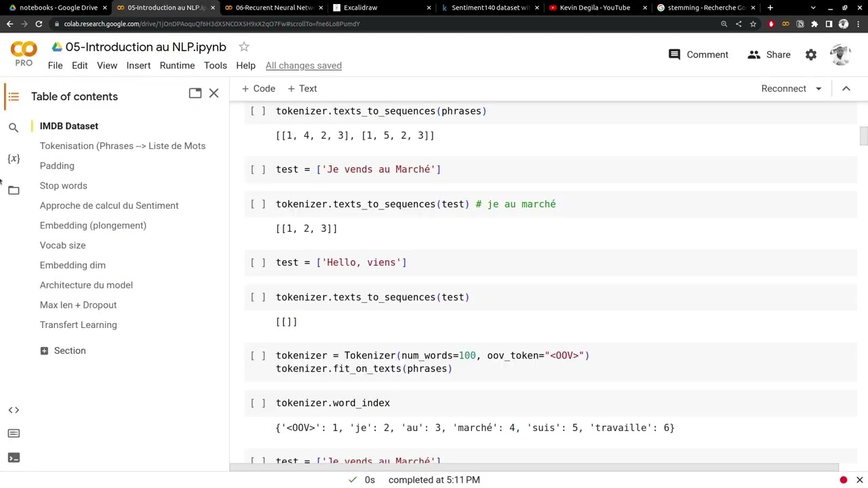This screenshot has width=868, height=488.
Task: Run the Tokenizer oov_token cell
Action: pyautogui.click(x=258, y=356)
